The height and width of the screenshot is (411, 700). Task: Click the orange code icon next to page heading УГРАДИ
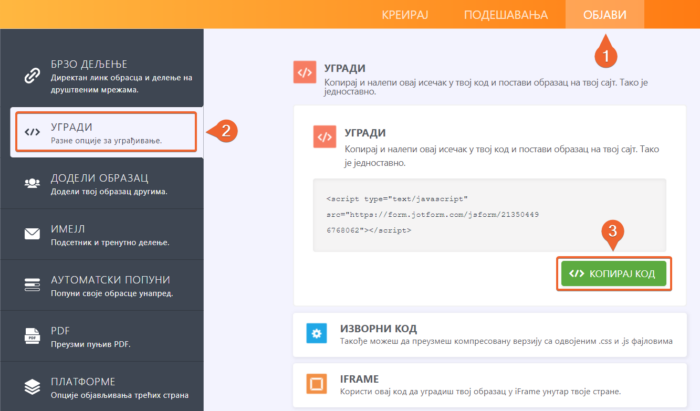pyautogui.click(x=304, y=72)
